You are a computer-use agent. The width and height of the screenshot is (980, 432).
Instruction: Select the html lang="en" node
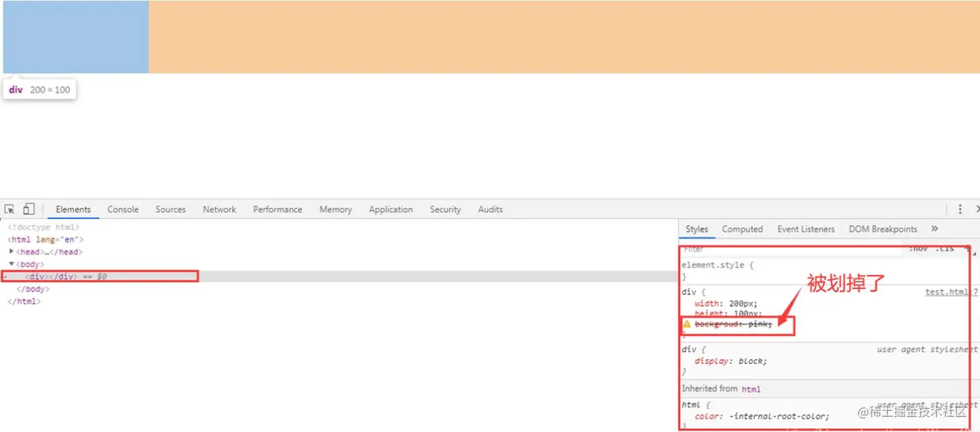pos(46,239)
